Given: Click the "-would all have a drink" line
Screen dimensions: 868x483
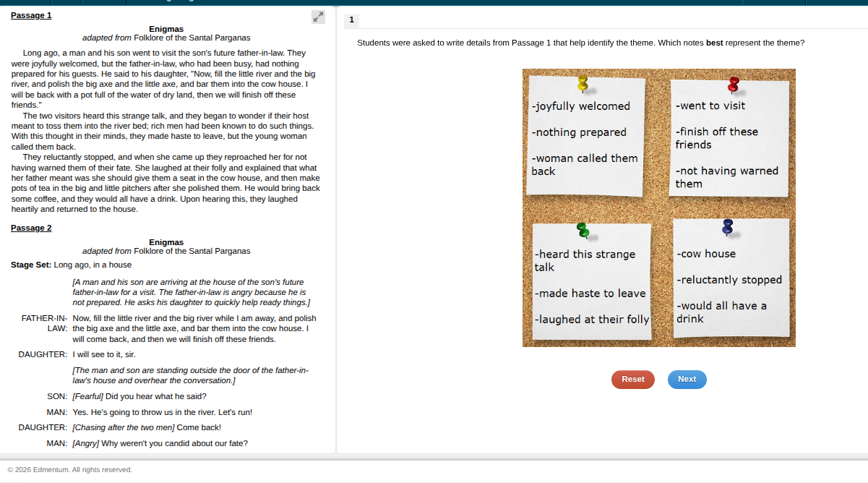Looking at the screenshot, I should [721, 312].
